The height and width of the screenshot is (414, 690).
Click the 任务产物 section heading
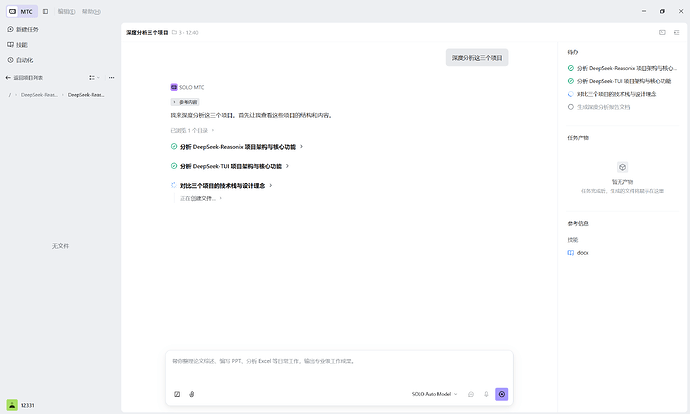[578, 138]
